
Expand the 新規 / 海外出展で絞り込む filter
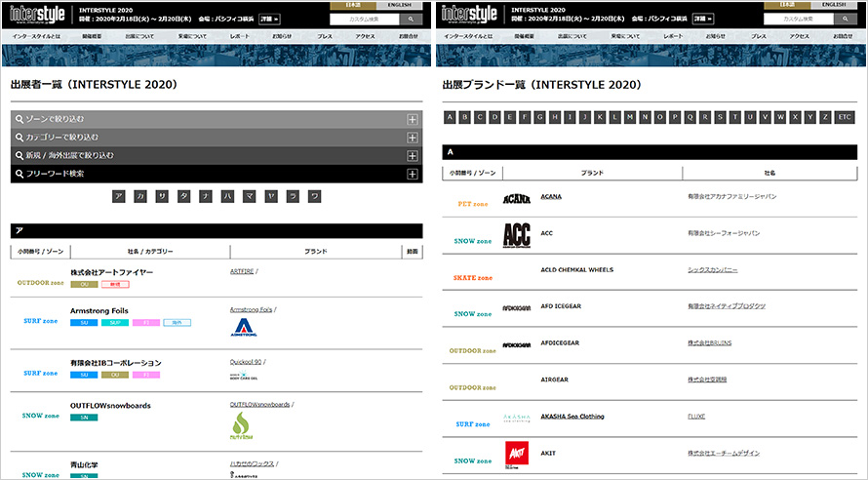tap(217, 155)
